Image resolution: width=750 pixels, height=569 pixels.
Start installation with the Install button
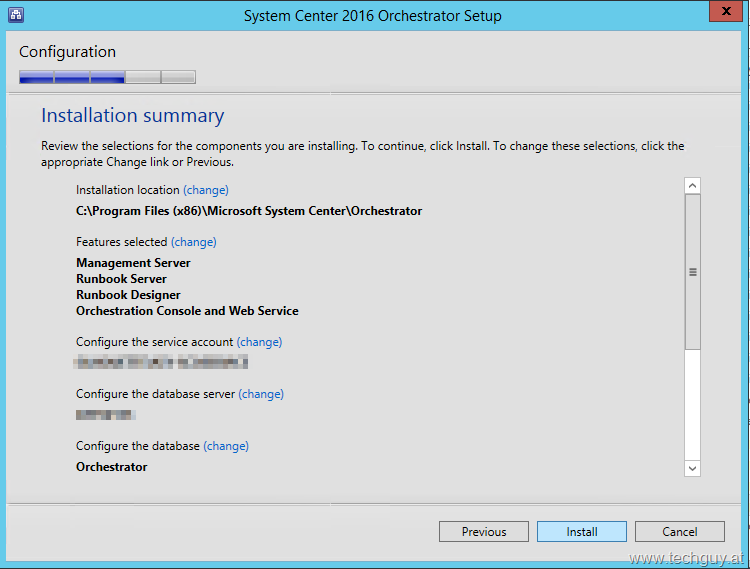tap(582, 532)
